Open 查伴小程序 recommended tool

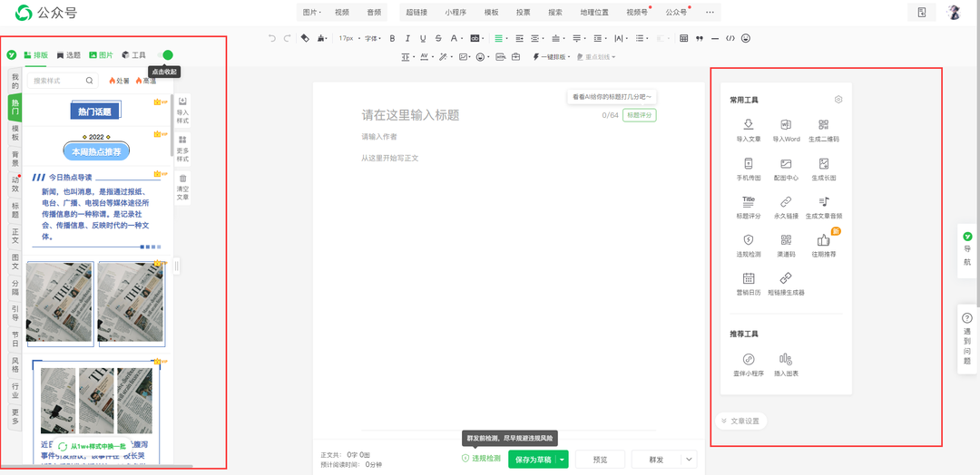tap(749, 365)
